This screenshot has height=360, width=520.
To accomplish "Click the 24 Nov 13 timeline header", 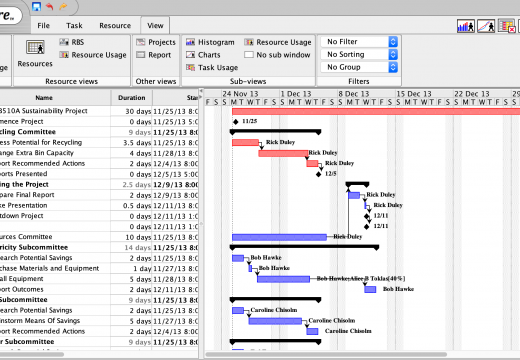I will tap(240, 94).
